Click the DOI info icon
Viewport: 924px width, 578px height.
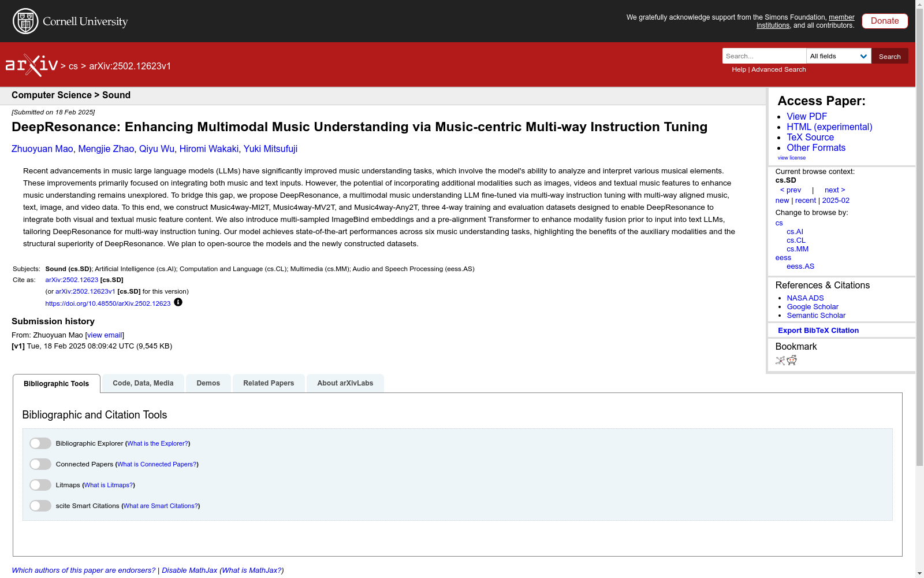point(178,302)
